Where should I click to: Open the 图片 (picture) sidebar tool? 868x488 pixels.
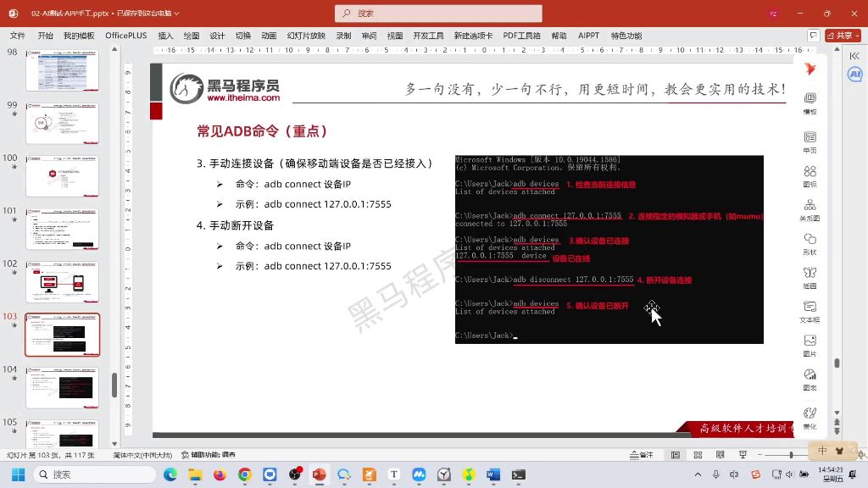810,346
